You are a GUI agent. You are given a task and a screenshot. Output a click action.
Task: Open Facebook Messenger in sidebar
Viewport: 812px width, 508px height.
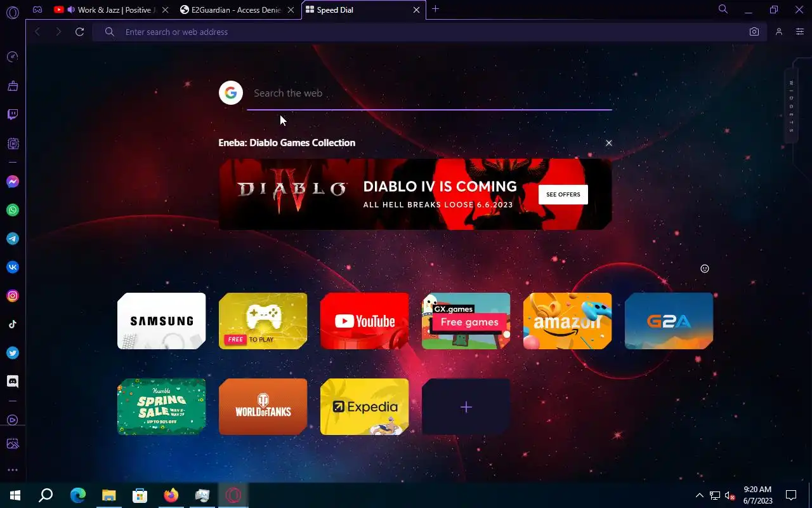(x=13, y=182)
